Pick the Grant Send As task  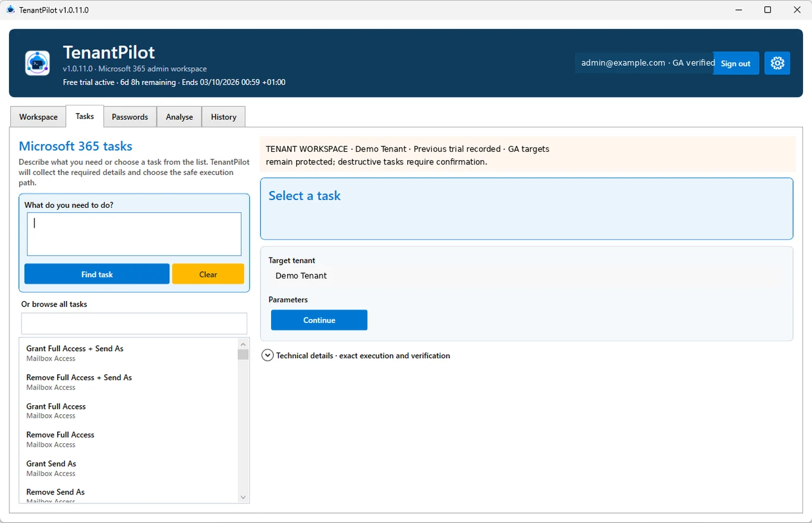128,468
